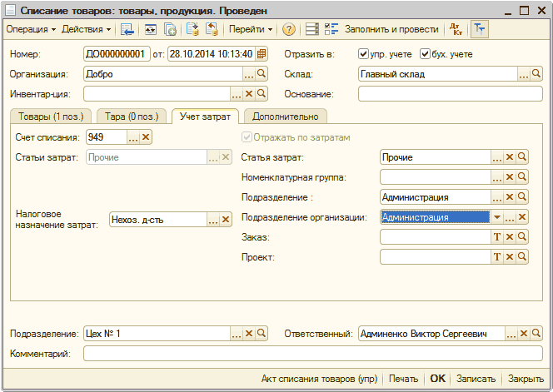553x392 pixels.
Task: Expand the Перейти dropdown menu
Action: 251,29
